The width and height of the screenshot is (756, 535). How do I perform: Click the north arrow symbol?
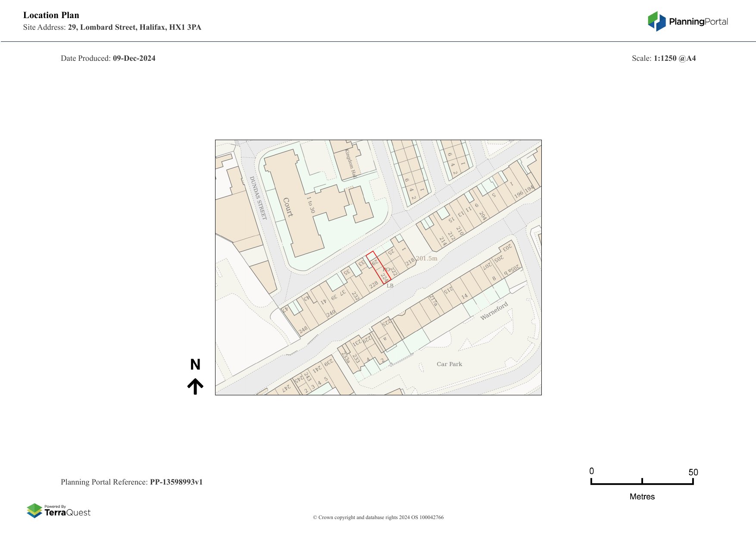(195, 387)
